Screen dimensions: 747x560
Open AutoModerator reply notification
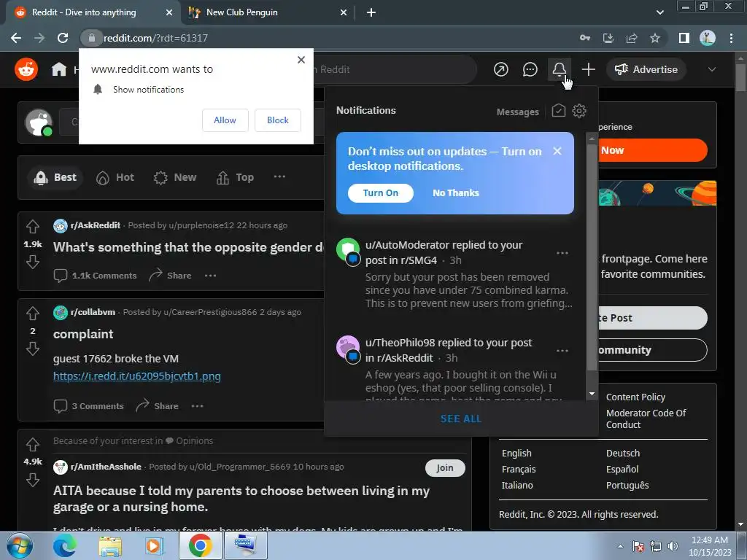tap(454, 274)
